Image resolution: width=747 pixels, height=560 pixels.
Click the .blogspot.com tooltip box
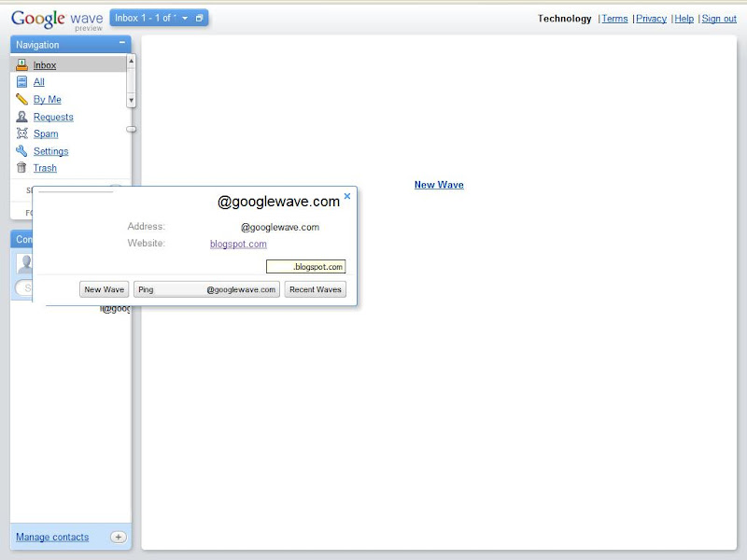306,267
